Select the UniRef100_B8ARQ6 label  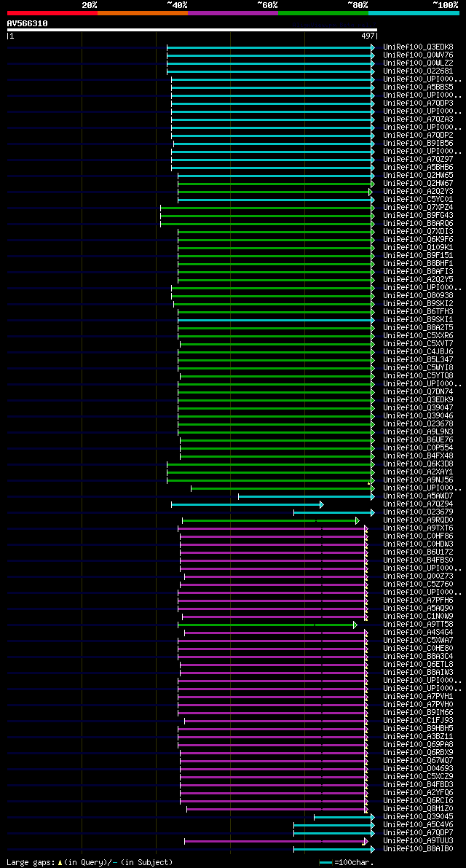tap(418, 224)
